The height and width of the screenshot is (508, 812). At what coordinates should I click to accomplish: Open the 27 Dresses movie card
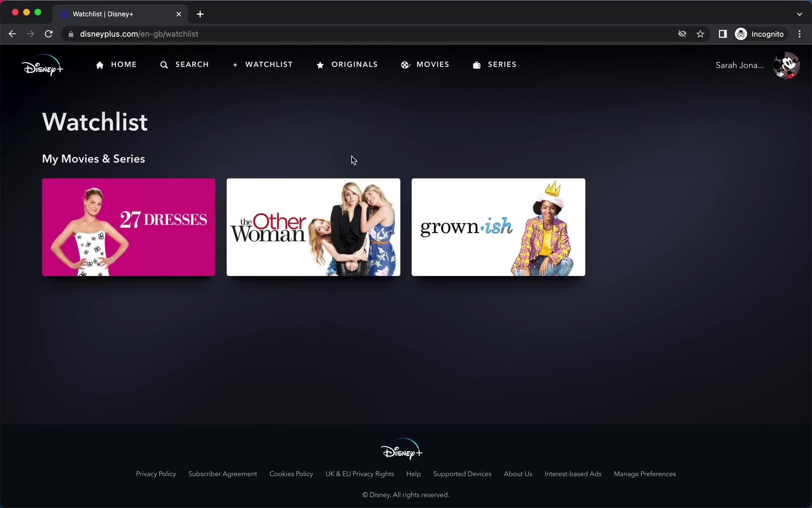pyautogui.click(x=129, y=227)
